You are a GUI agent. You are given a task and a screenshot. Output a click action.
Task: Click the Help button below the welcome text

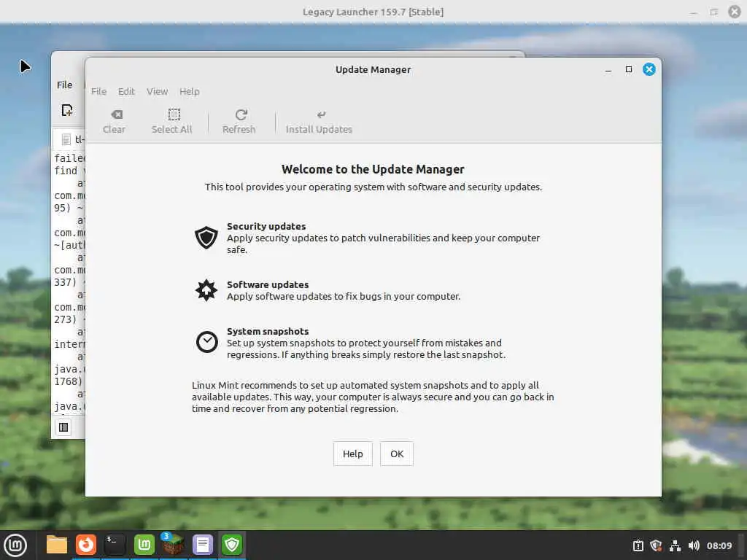(x=352, y=454)
